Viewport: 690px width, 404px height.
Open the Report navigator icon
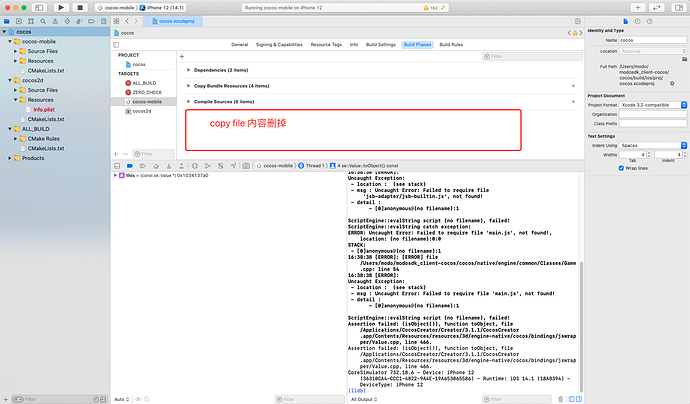pos(103,21)
